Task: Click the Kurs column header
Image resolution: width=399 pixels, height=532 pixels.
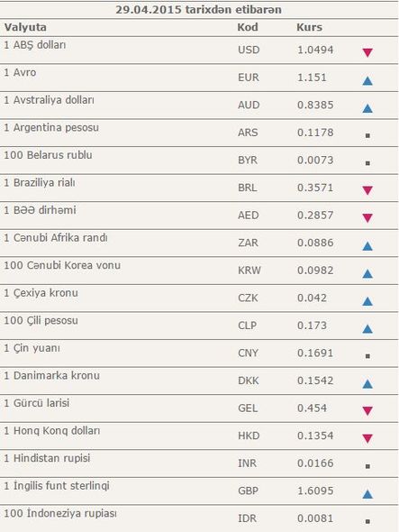Action: (x=309, y=27)
